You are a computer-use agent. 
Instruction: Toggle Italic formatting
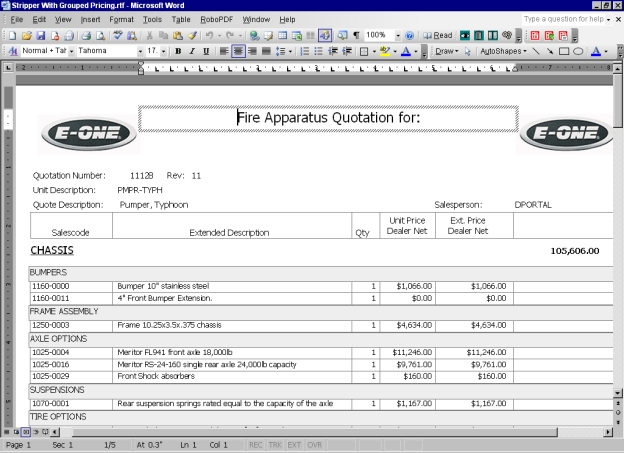click(x=192, y=51)
